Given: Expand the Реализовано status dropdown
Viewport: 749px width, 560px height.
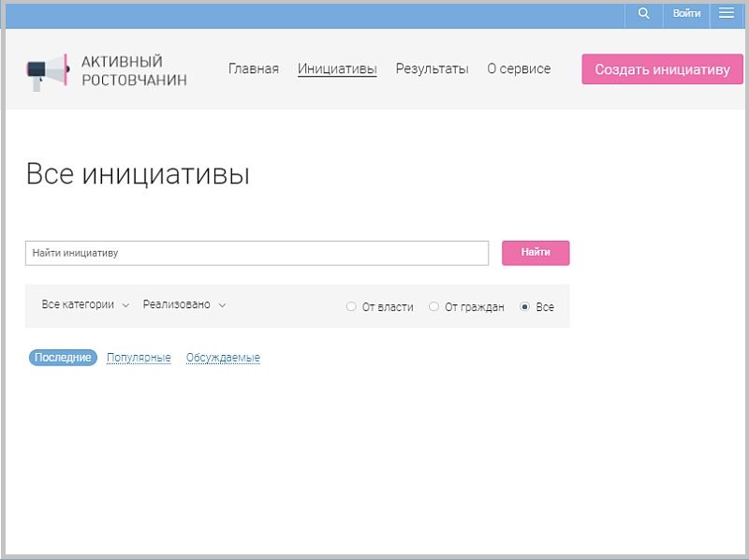Looking at the screenshot, I should [x=184, y=304].
